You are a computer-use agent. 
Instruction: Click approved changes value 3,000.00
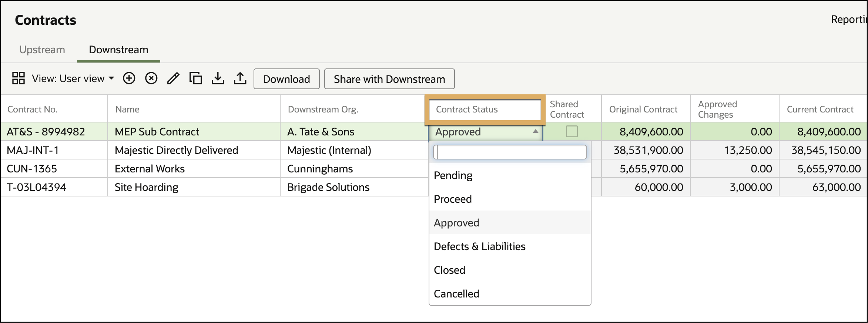point(735,187)
